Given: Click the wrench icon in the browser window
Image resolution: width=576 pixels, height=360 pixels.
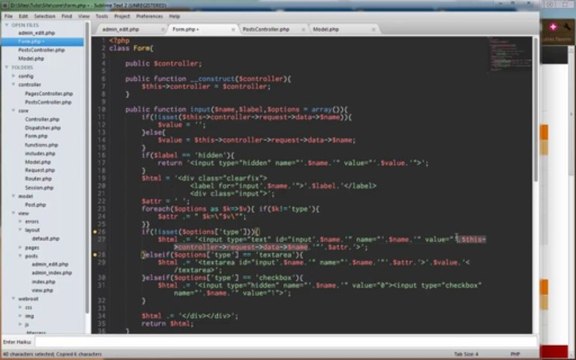Looking at the screenshot, I should 568,26.
